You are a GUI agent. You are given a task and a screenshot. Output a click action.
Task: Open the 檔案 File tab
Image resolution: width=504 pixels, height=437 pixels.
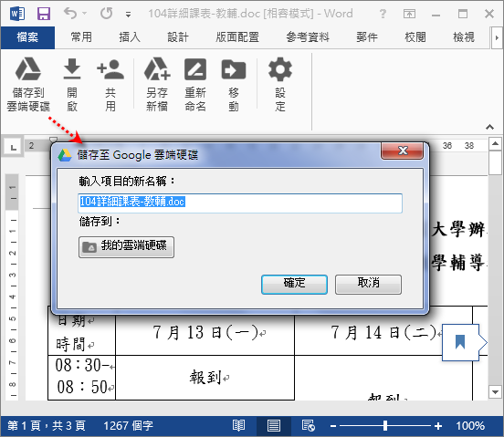tap(27, 37)
